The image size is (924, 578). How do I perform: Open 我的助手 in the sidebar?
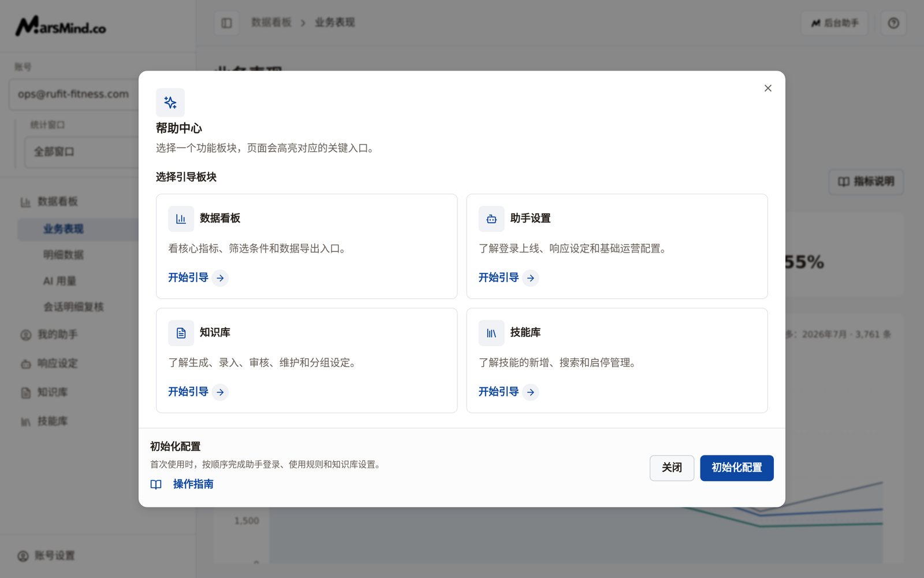click(x=57, y=335)
